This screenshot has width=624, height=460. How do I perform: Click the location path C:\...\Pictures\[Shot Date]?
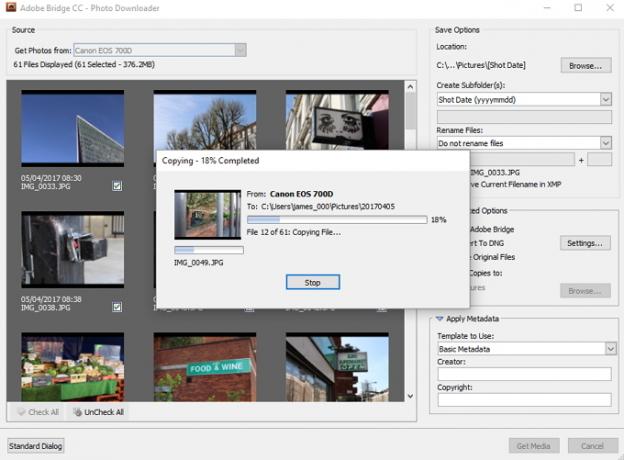tap(481, 65)
